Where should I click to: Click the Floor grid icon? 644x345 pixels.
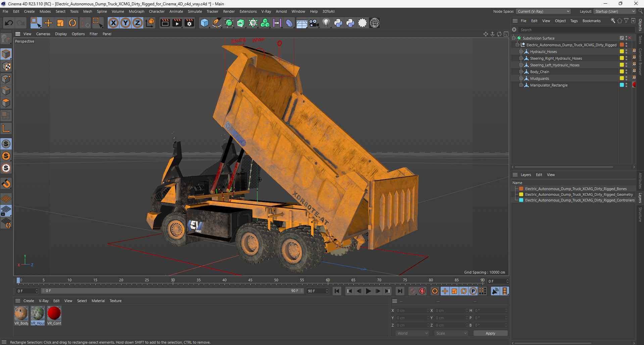pyautogui.click(x=302, y=23)
